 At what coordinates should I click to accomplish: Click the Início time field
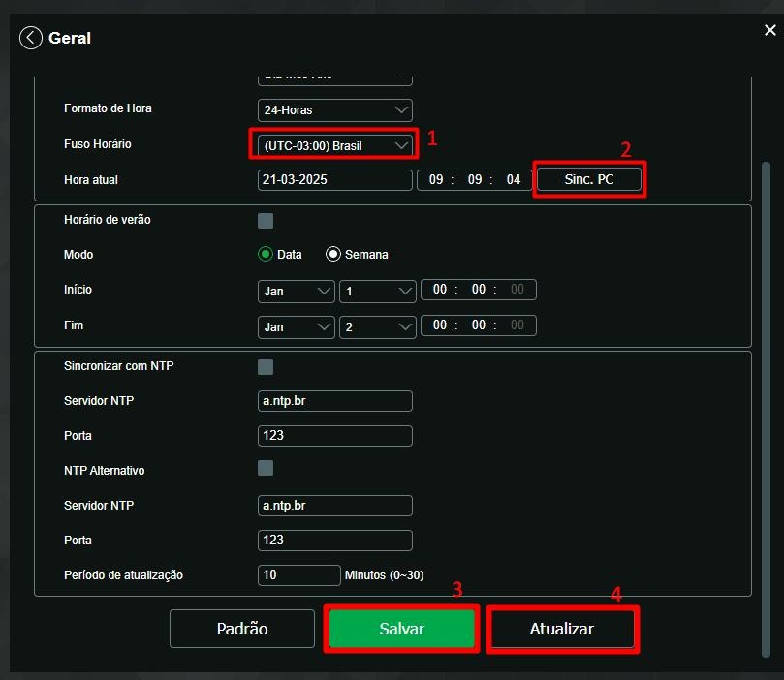pyautogui.click(x=479, y=290)
